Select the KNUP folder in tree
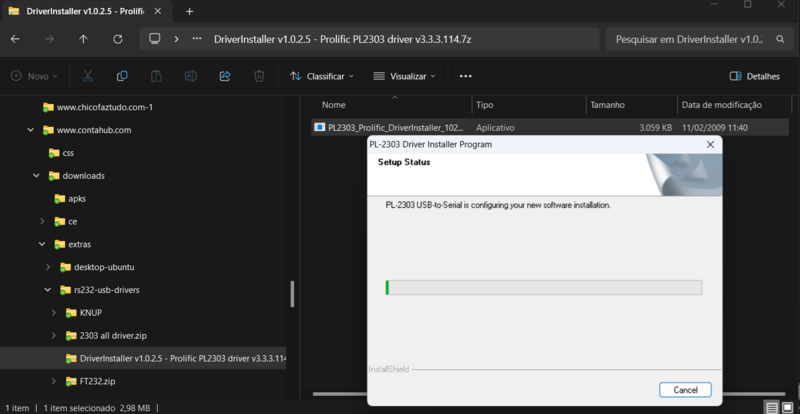This screenshot has height=414, width=800. click(91, 312)
